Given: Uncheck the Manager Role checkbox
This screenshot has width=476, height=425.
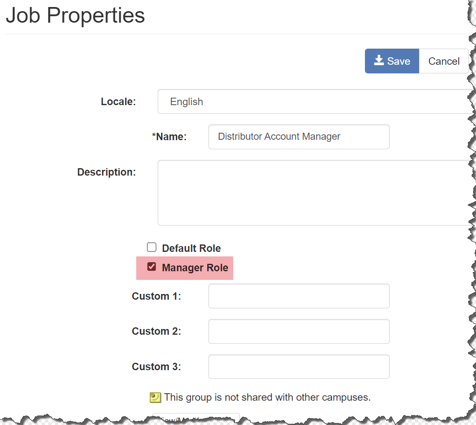Looking at the screenshot, I should 152,267.
